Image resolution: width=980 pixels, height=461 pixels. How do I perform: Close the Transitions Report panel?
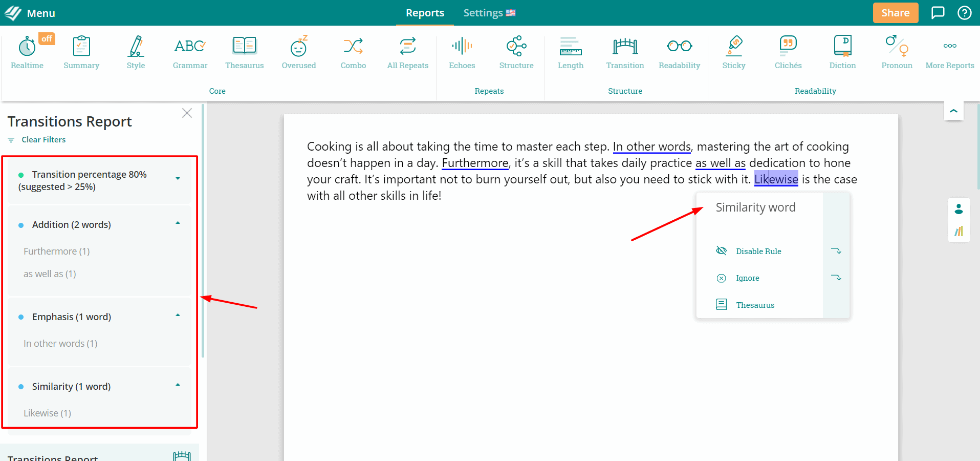tap(187, 113)
